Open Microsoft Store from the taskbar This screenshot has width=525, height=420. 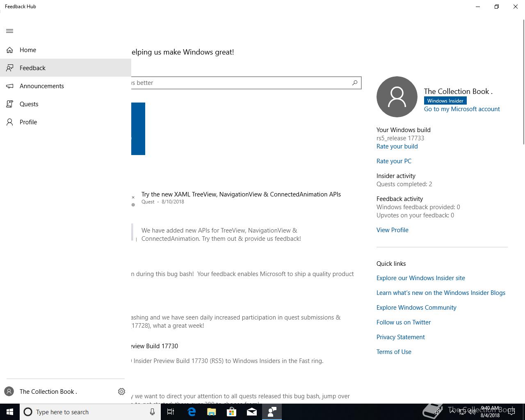click(232, 412)
